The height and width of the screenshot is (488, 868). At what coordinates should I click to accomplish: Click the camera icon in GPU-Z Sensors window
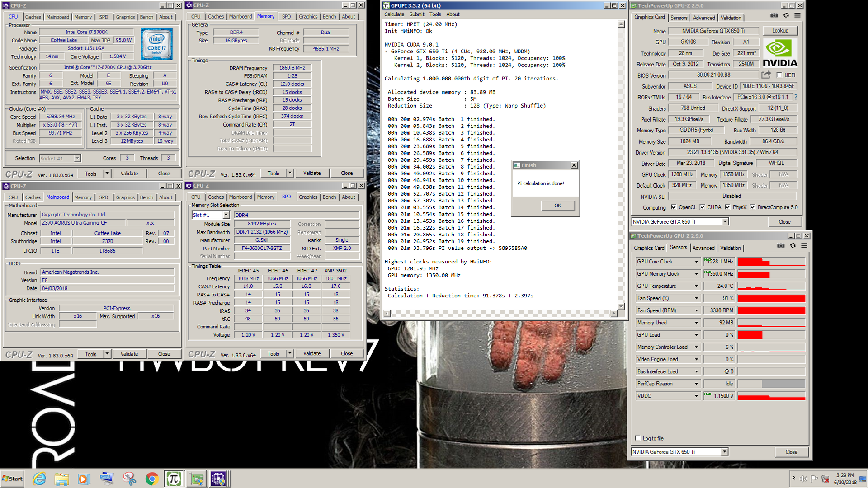tap(781, 245)
